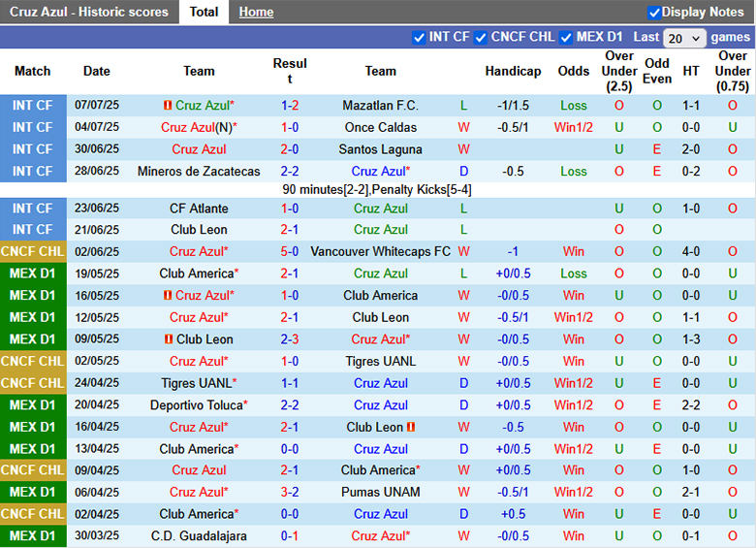Click Cruz Azul(N) team on 04/07/25
The width and height of the screenshot is (756, 548).
199,127
